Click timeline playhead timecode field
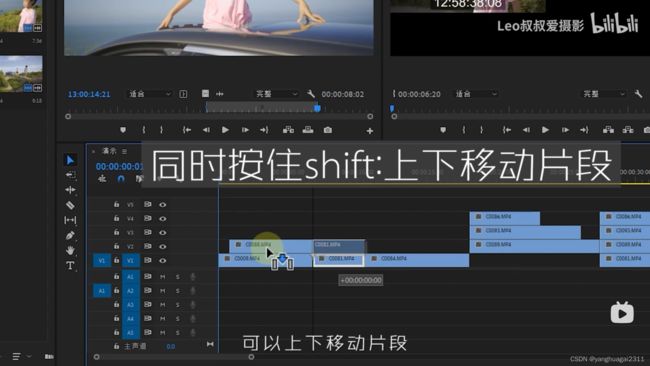This screenshot has width=650, height=366. pos(119,167)
